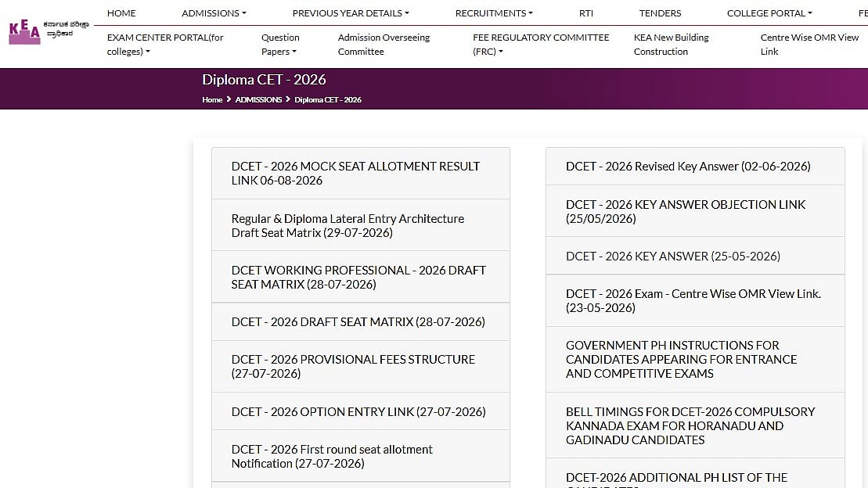The height and width of the screenshot is (488, 868).
Task: Open DCET 2026 Revised Key Answer (02-06-2026)
Action: tap(695, 166)
